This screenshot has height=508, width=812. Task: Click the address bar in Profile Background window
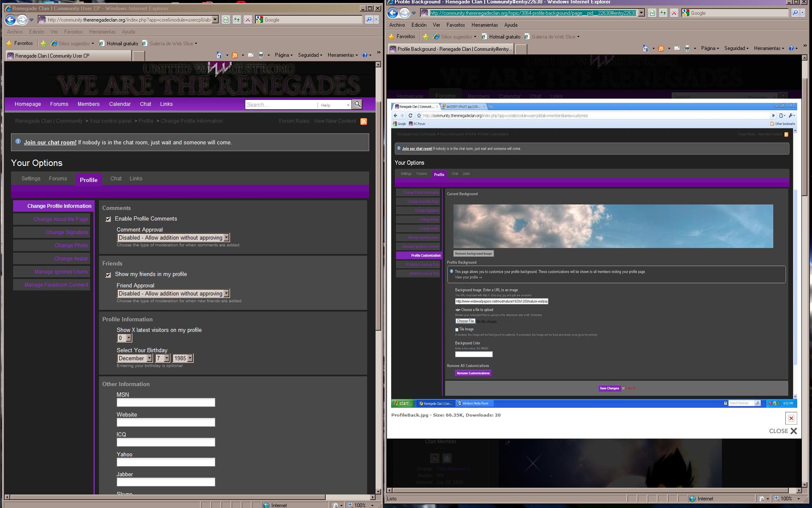(532, 13)
